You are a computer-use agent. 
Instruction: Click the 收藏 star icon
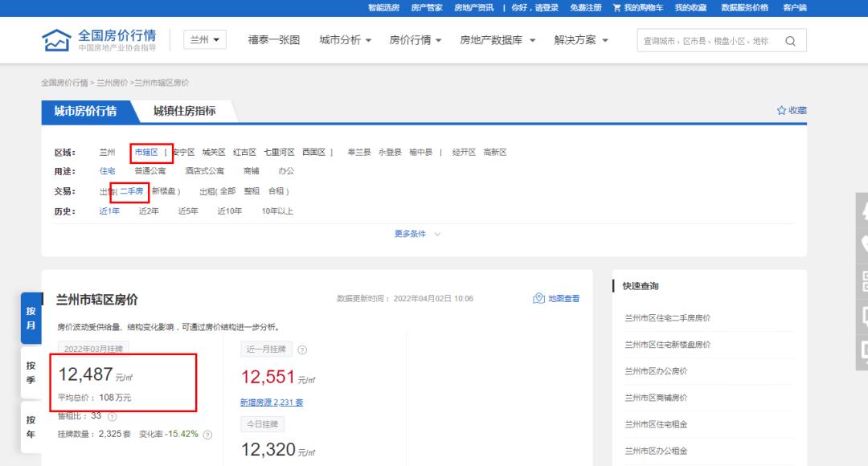(781, 111)
